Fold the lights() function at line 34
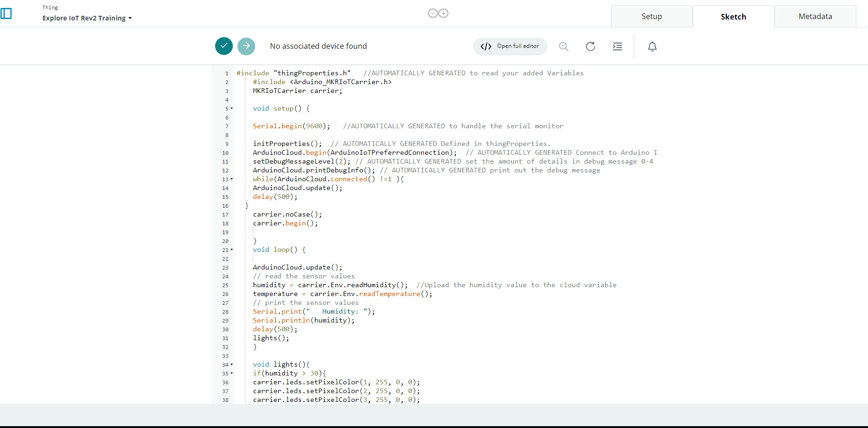The image size is (868, 428). (232, 365)
